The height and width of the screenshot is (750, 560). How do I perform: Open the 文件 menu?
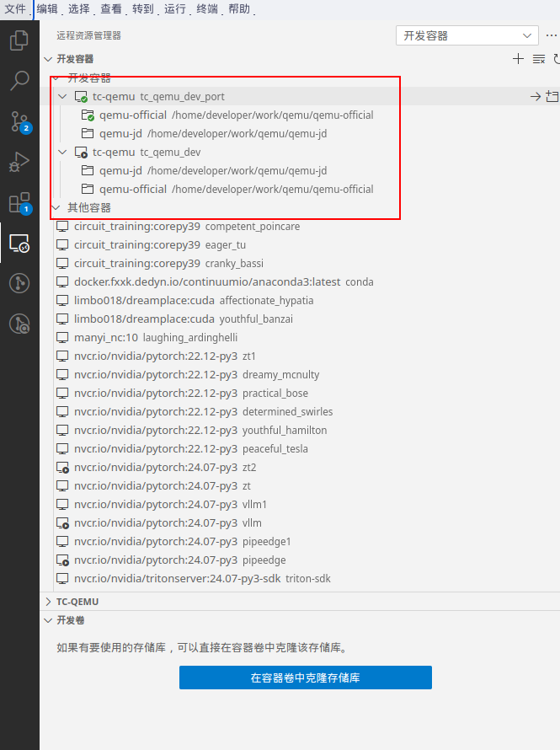(x=17, y=9)
